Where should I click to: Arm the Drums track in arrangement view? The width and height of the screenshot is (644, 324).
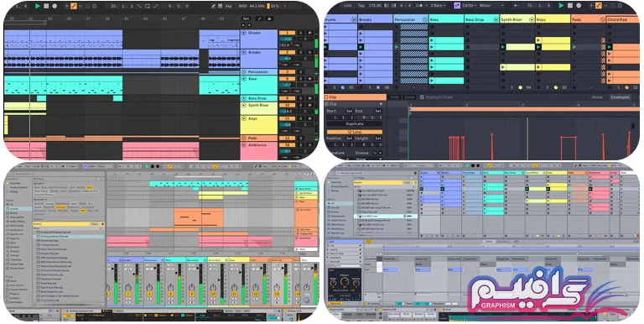[309, 33]
